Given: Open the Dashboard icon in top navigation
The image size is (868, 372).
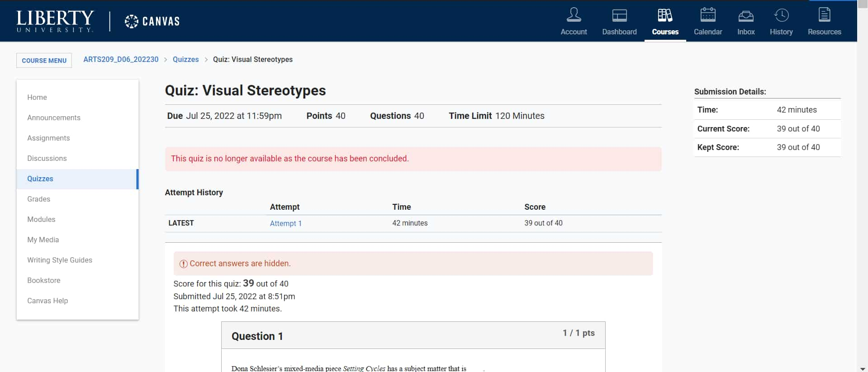Looking at the screenshot, I should [619, 15].
